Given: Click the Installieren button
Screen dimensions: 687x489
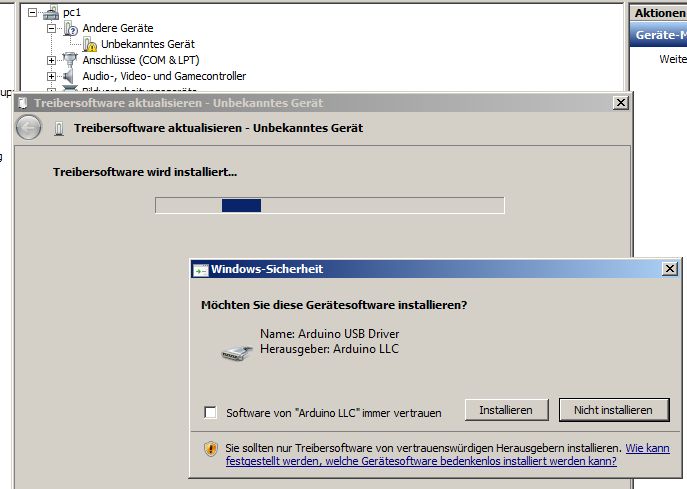Looking at the screenshot, I should 507,410.
